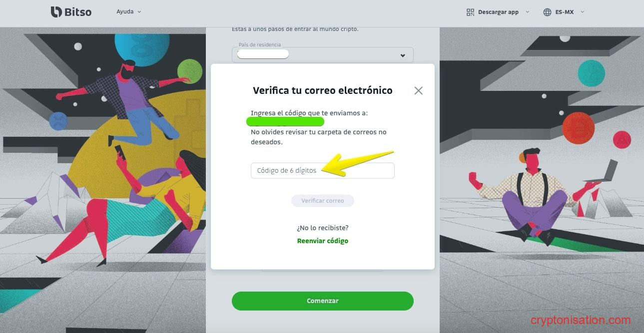The height and width of the screenshot is (333, 644).
Task: Click the green Comenzar button
Action: pos(322,301)
